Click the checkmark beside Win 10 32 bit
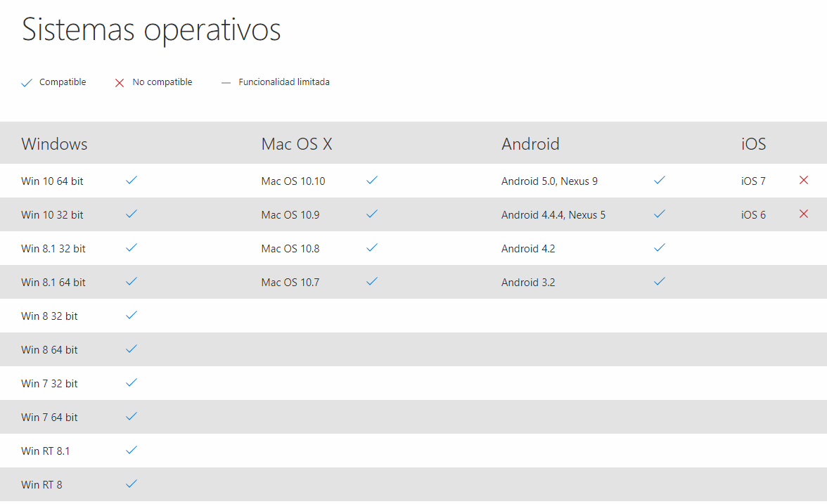 (x=132, y=214)
